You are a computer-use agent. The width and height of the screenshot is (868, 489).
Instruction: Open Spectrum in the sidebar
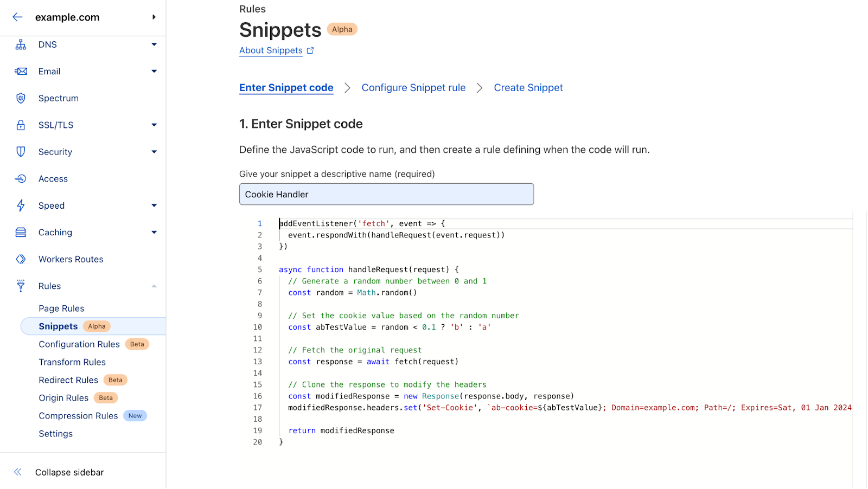click(x=58, y=98)
